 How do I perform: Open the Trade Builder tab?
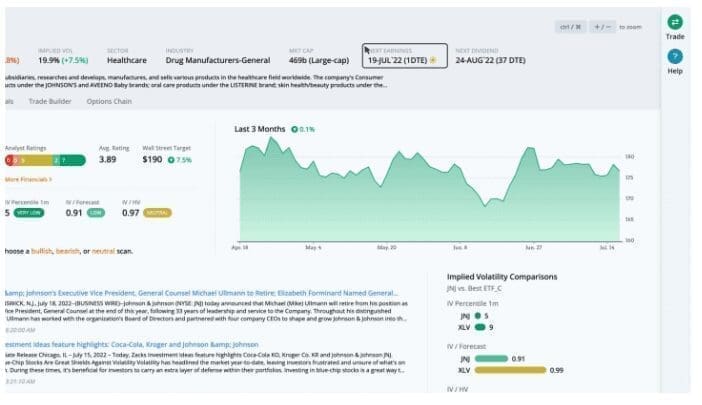click(x=49, y=101)
